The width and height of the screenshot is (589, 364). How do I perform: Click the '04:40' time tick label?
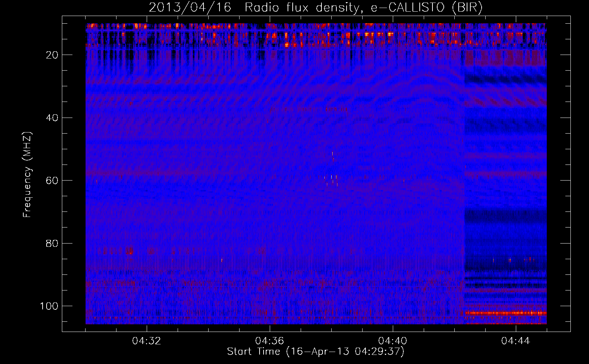(393, 341)
